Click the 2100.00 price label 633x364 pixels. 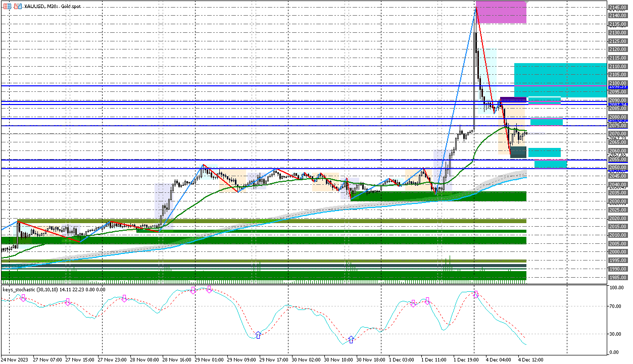pos(618,83)
